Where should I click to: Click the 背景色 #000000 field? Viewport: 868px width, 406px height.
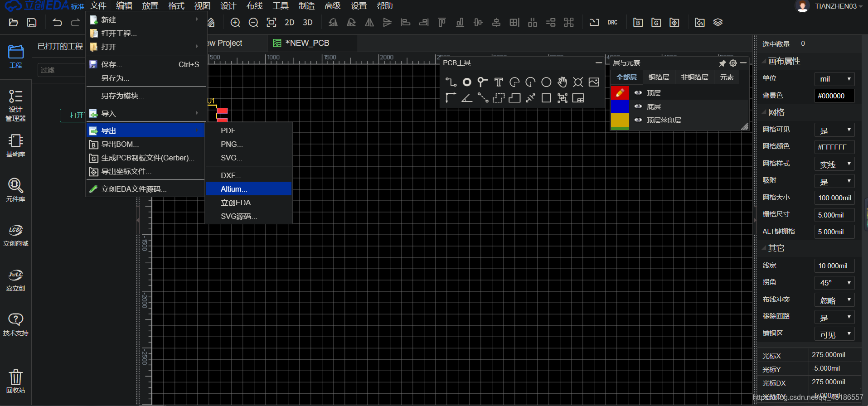[834, 96]
